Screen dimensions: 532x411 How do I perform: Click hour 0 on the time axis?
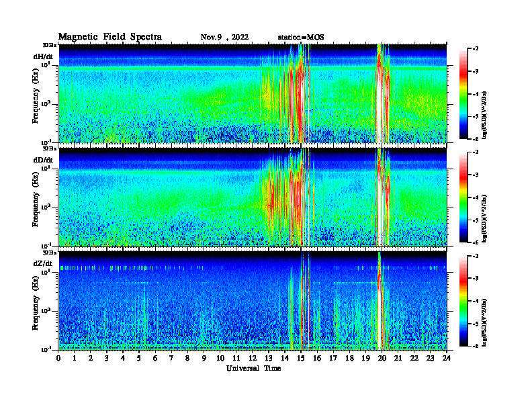[58, 359]
